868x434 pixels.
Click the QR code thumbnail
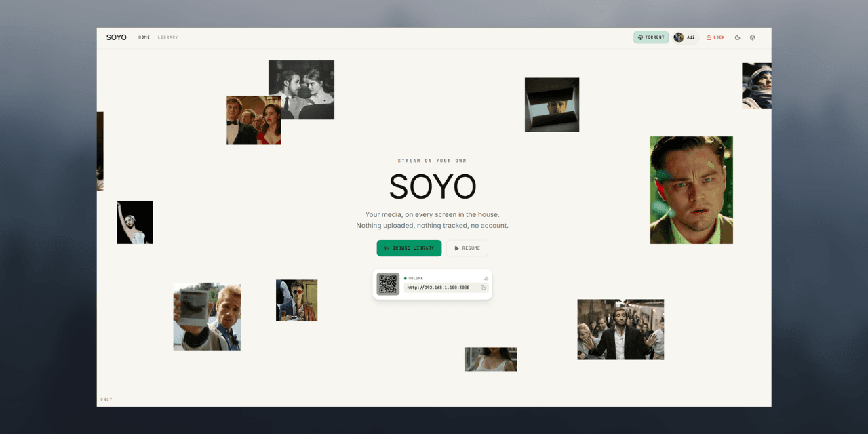coord(389,284)
